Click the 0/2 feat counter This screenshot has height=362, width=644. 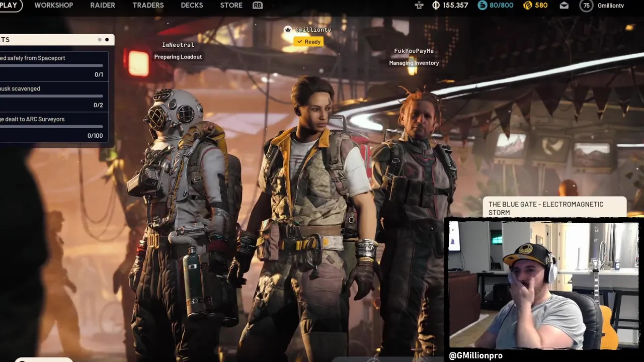98,105
